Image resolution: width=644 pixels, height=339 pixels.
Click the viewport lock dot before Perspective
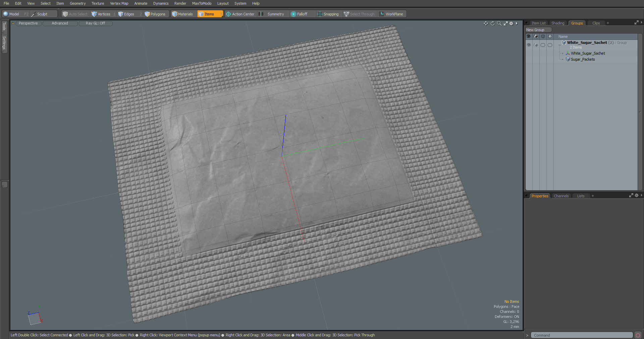[13, 23]
